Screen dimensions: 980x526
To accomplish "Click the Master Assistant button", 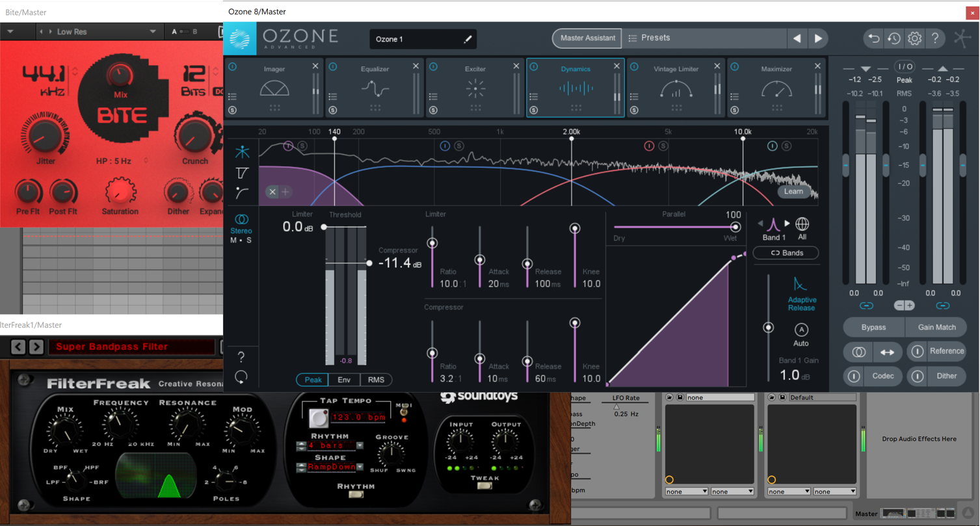I will point(587,38).
